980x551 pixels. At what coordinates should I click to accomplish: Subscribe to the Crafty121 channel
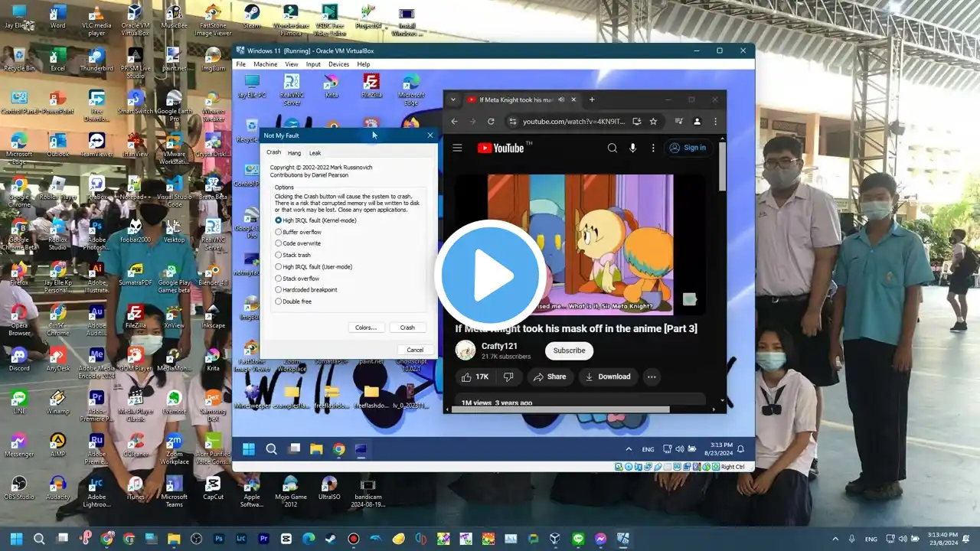tap(569, 350)
